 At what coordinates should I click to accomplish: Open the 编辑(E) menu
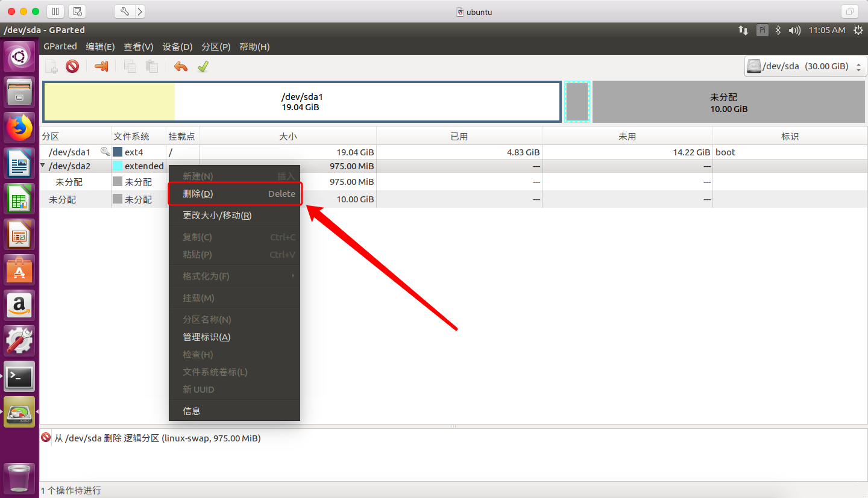tap(100, 46)
